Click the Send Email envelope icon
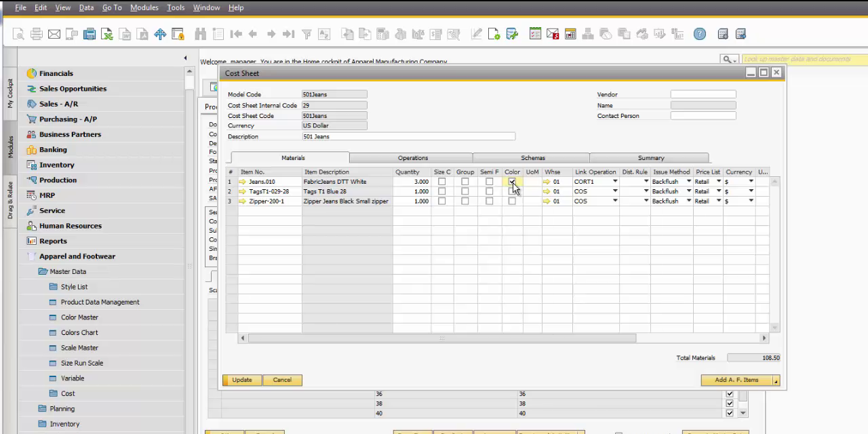868x434 pixels. tap(54, 34)
